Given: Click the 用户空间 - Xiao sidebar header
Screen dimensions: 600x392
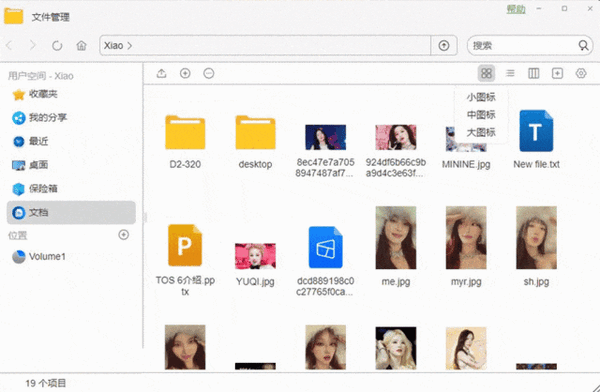Looking at the screenshot, I should pos(41,76).
